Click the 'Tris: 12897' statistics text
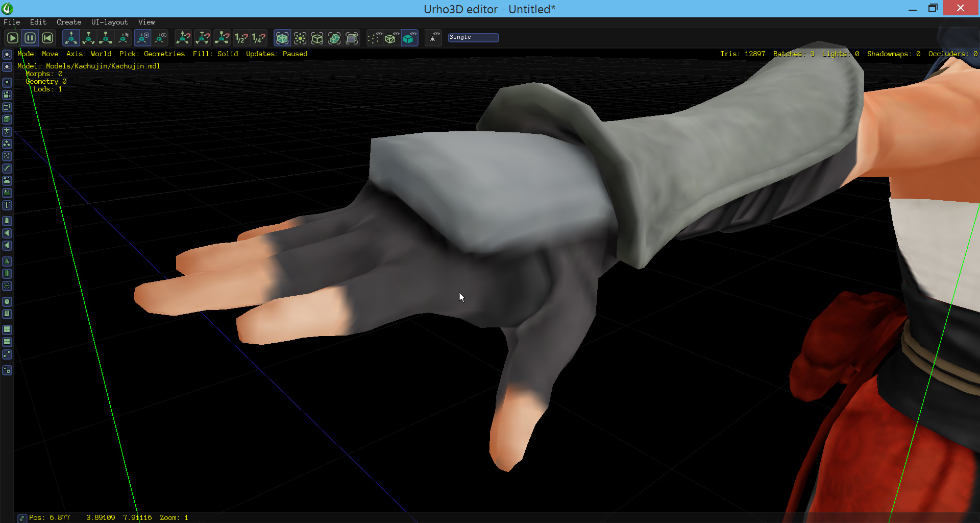The width and height of the screenshot is (980, 523). (x=743, y=54)
